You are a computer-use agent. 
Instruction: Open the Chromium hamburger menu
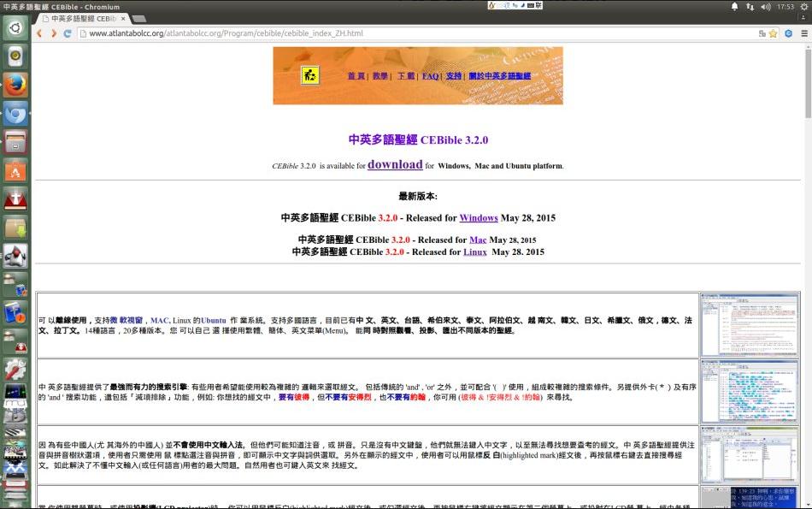pyautogui.click(x=804, y=33)
